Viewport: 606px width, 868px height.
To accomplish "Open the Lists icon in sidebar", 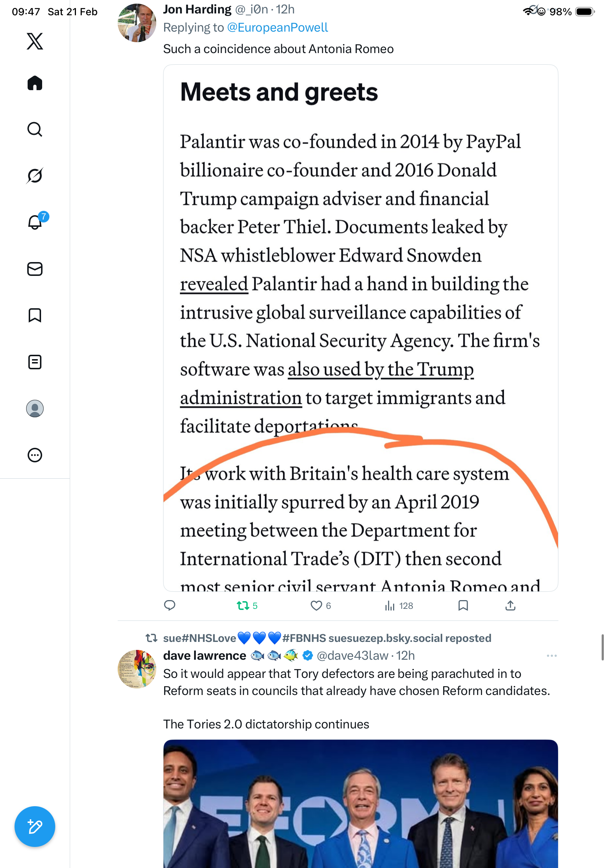I will [x=35, y=362].
